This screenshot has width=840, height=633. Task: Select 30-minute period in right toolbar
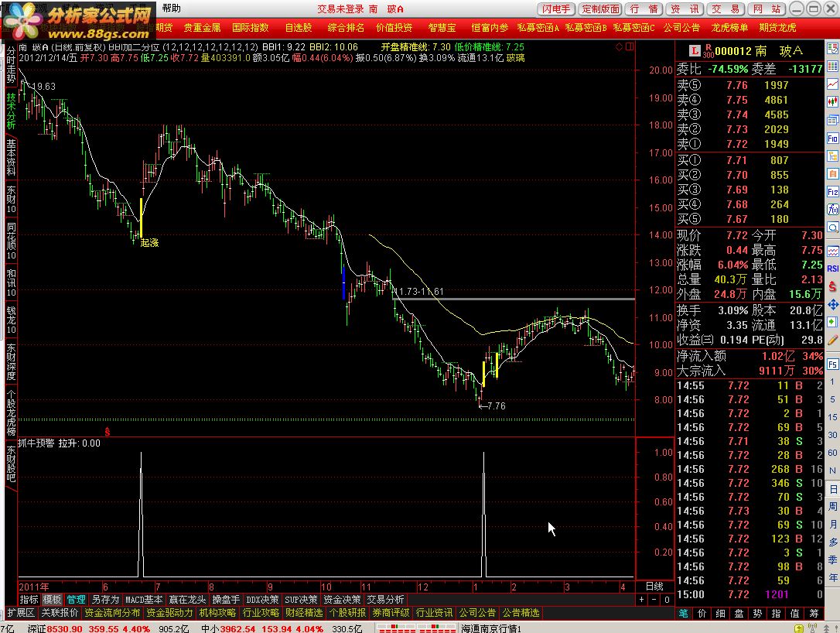pyautogui.click(x=832, y=435)
